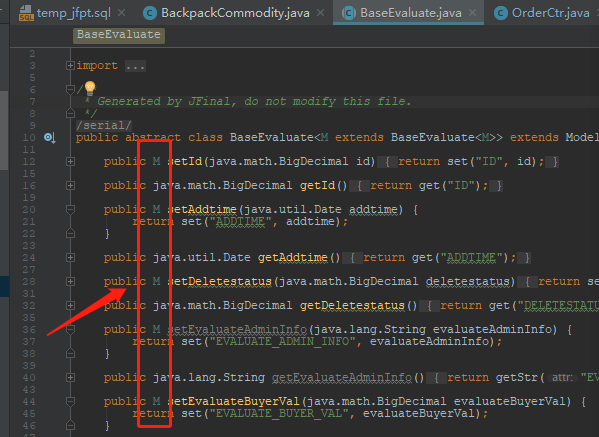The image size is (599, 437).
Task: Click the class icon on OrderCtr.java tab
Action: pyautogui.click(x=501, y=13)
